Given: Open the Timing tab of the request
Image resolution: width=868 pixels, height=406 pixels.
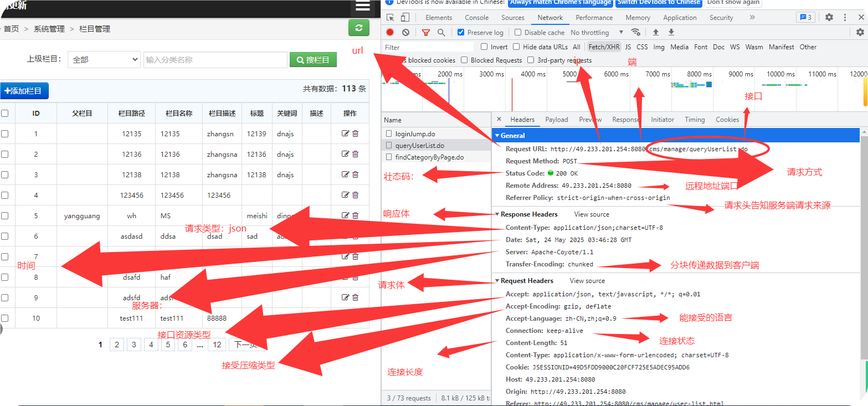Looking at the screenshot, I should (695, 120).
